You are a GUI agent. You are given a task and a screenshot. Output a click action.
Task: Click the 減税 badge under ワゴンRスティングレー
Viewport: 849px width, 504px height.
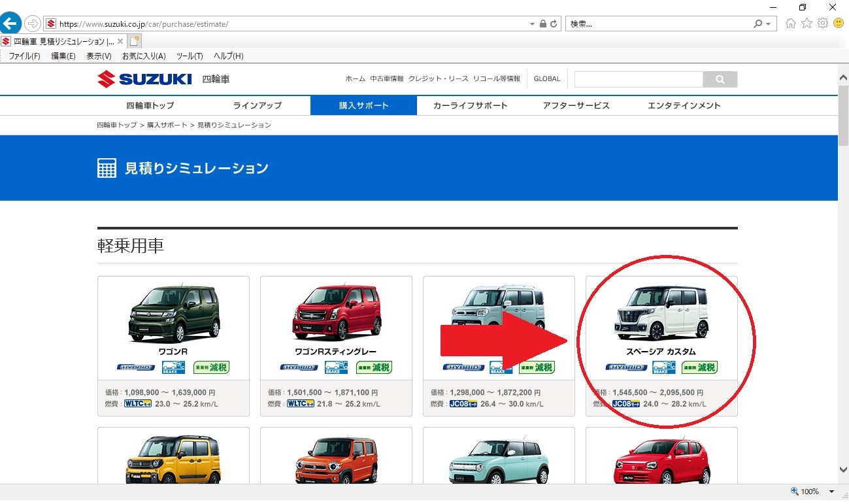pos(374,367)
